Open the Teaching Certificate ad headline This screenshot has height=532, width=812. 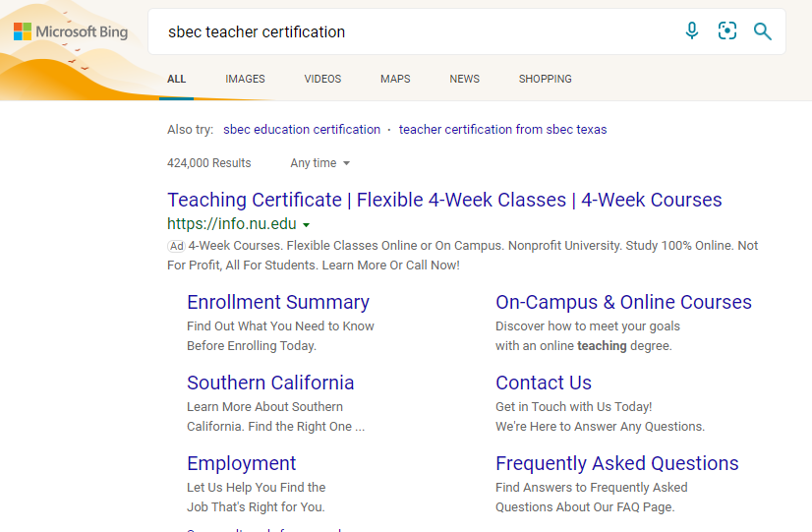tap(444, 200)
